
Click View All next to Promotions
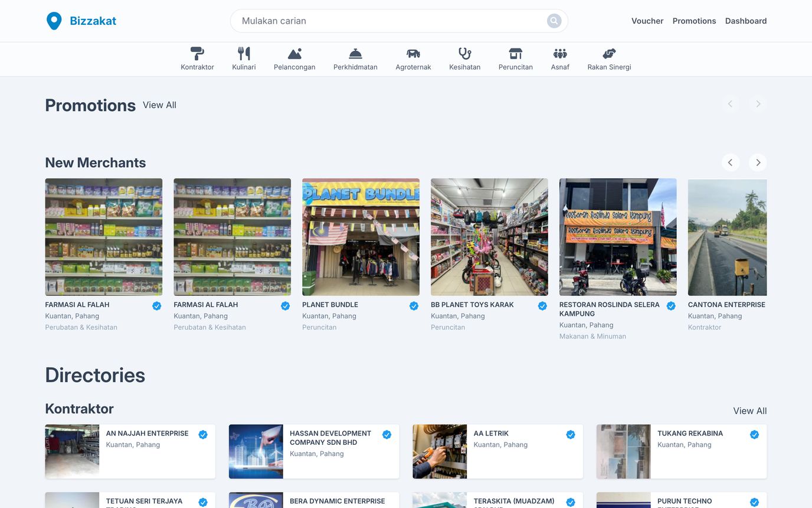[x=159, y=105]
